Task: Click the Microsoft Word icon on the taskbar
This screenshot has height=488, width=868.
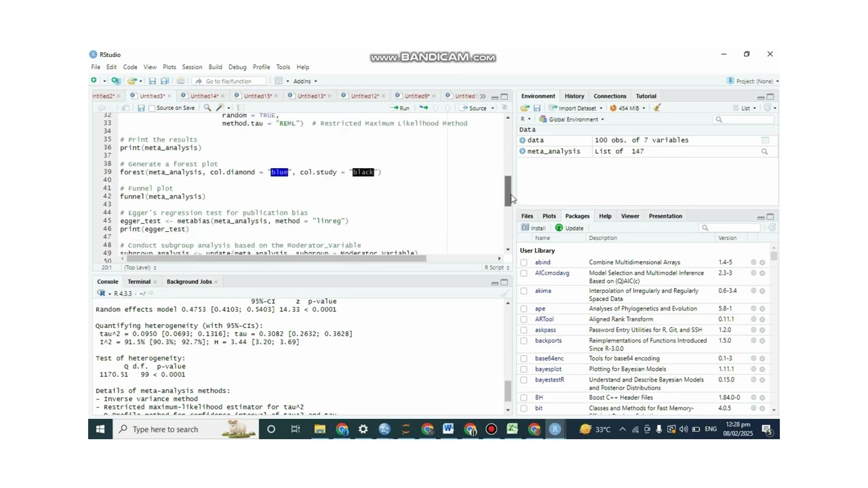Action: 448,429
